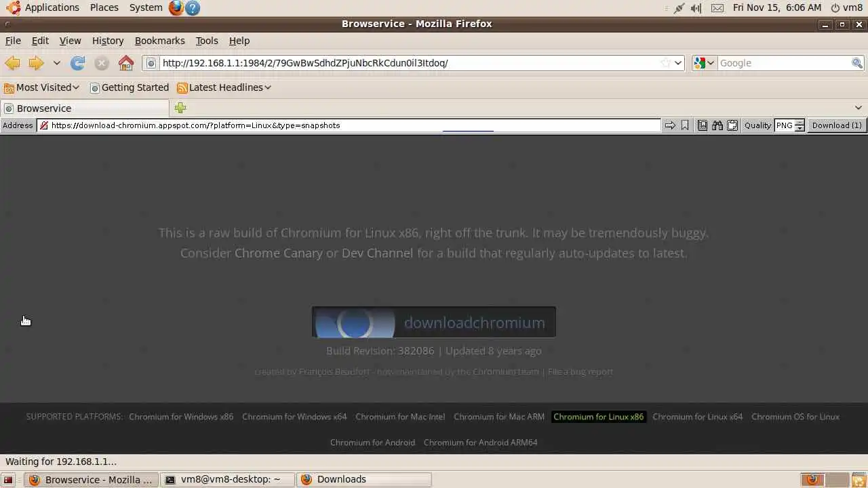Open the Help menu

click(239, 41)
